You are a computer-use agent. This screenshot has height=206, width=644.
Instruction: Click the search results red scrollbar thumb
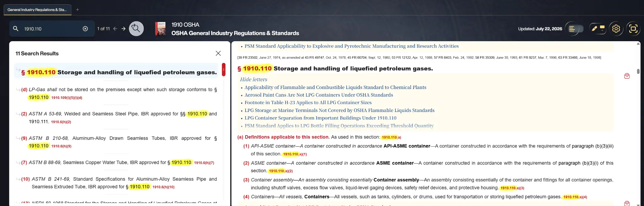(x=224, y=70)
